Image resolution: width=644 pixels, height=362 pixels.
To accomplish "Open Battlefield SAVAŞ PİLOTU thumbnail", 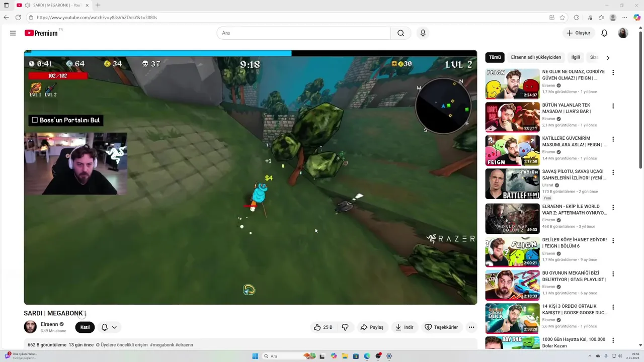I will pos(512,184).
